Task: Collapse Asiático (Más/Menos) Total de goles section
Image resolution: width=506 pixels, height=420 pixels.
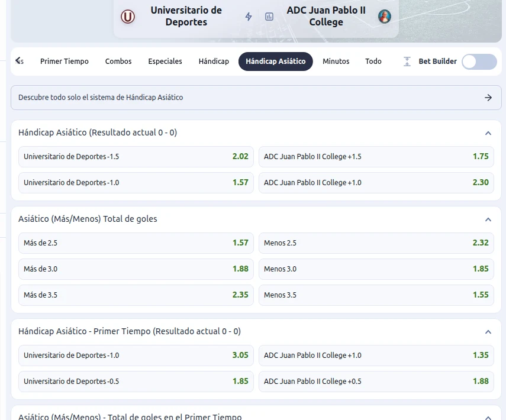Action: click(488, 219)
